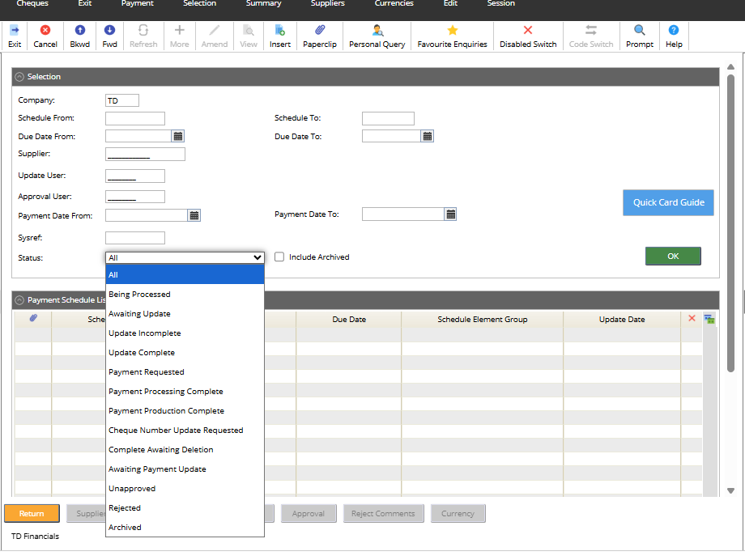Open the Suppliers menu
Image resolution: width=745 pixels, height=560 pixels.
pos(327,4)
